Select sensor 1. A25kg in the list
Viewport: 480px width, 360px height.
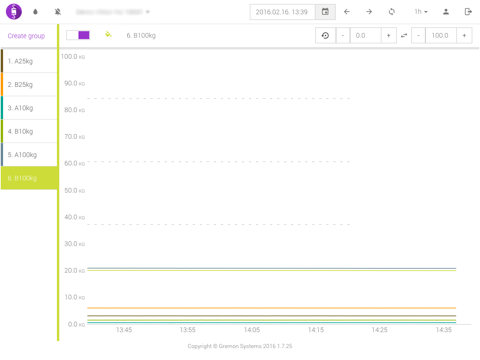[29, 61]
